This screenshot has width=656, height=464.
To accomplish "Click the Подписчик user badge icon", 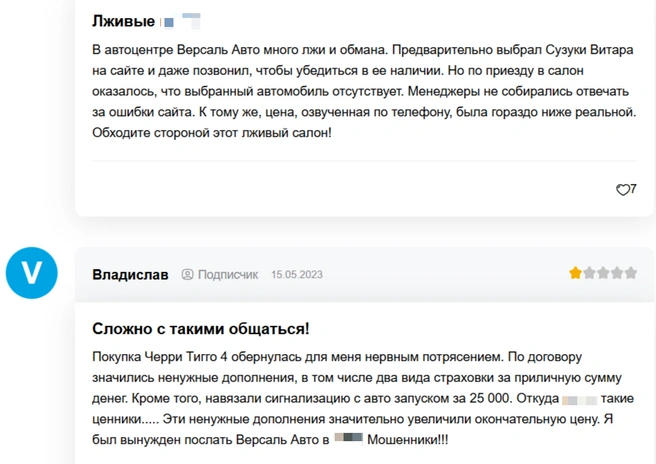I will pyautogui.click(x=187, y=274).
